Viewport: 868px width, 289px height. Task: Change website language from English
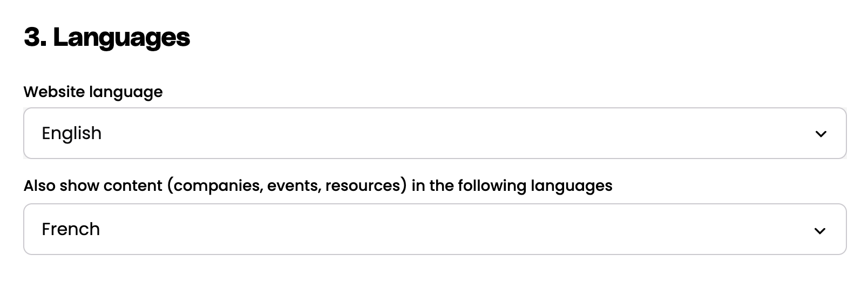pyautogui.click(x=435, y=133)
